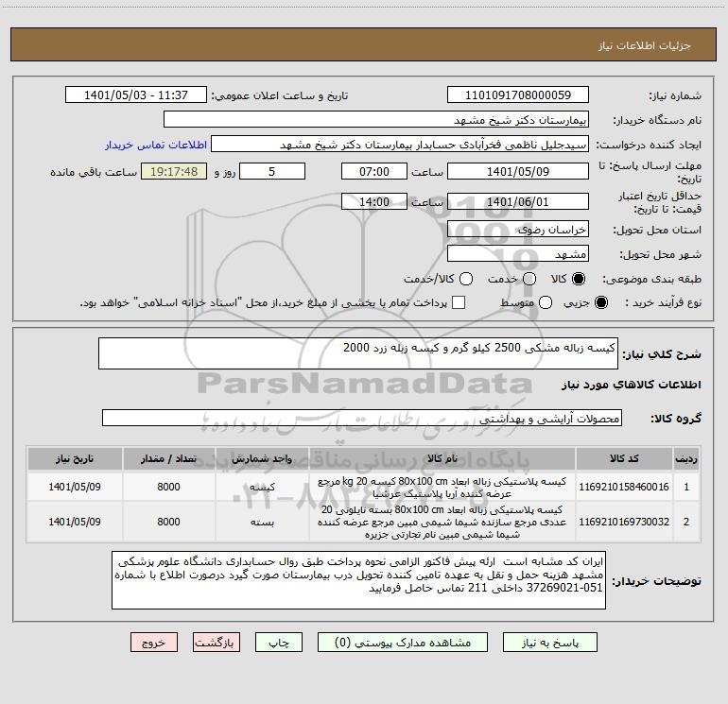Click the توضیحات خریدار notes box
Viewport: 728px width, 704px height.
pos(358,580)
